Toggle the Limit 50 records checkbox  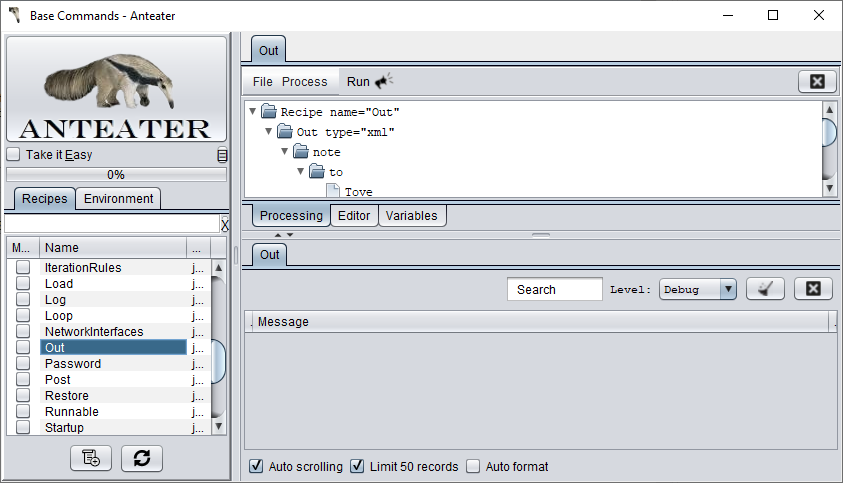coord(357,466)
